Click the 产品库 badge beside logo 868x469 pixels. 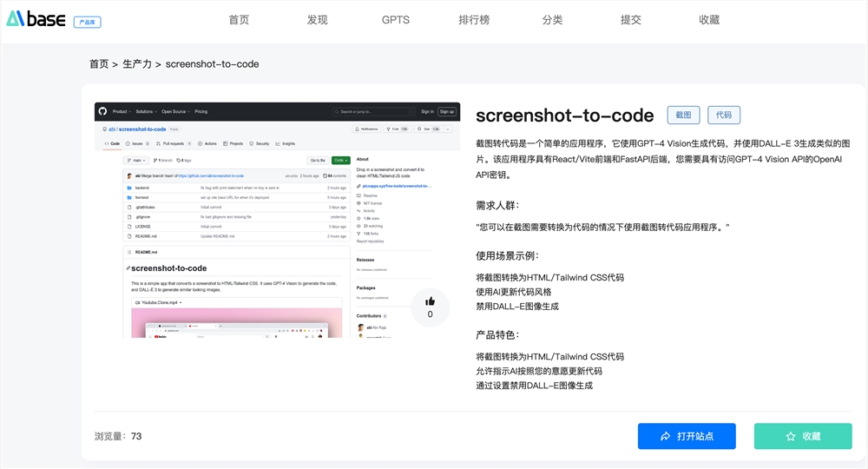tap(88, 23)
